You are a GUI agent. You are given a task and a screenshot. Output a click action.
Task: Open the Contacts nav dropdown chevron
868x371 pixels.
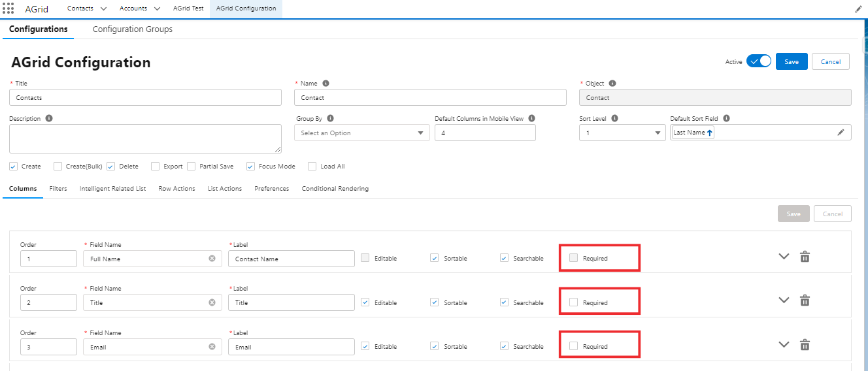pos(103,9)
